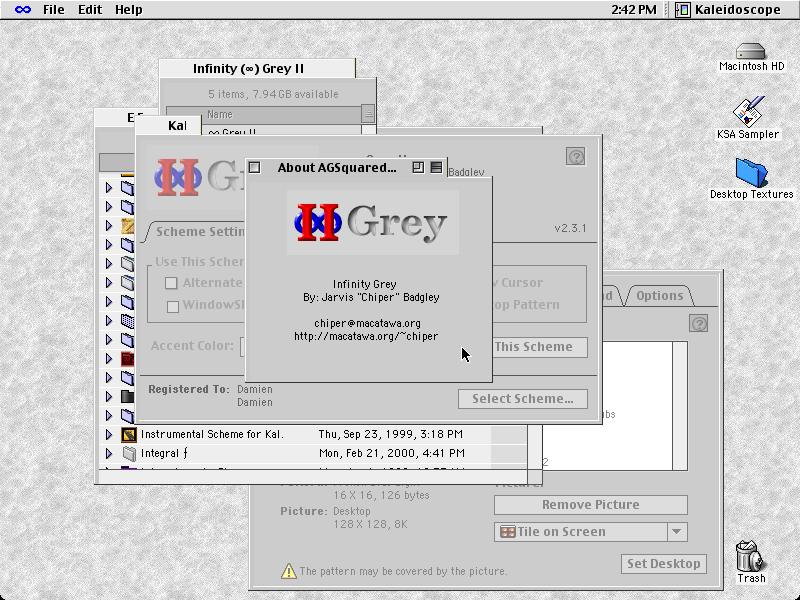Image resolution: width=800 pixels, height=600 pixels.
Task: Open the Edit menu
Action: point(90,10)
